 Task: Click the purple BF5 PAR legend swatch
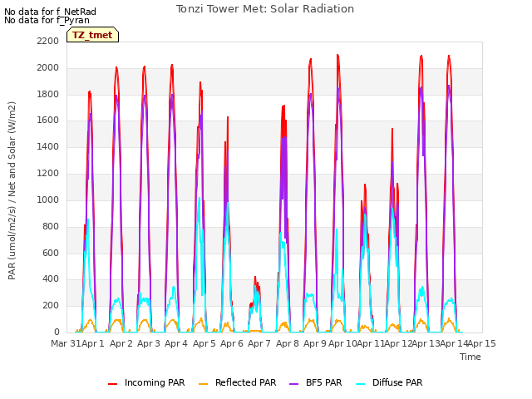point(293,383)
